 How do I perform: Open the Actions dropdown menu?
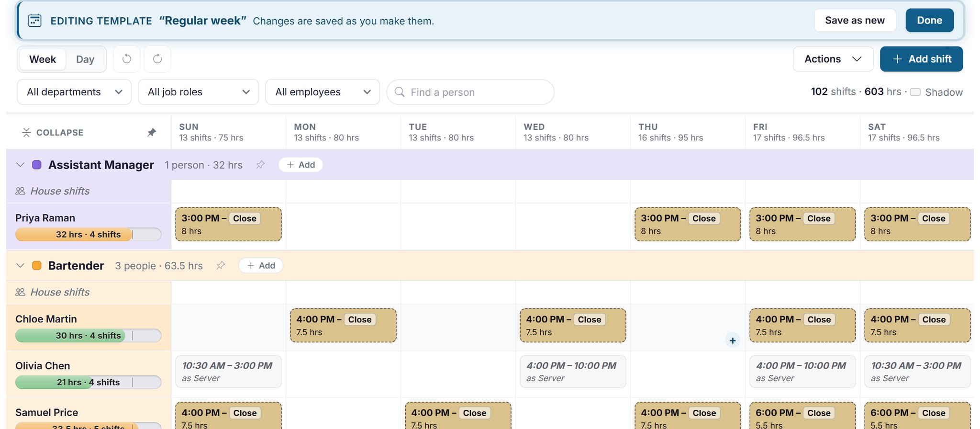click(833, 59)
